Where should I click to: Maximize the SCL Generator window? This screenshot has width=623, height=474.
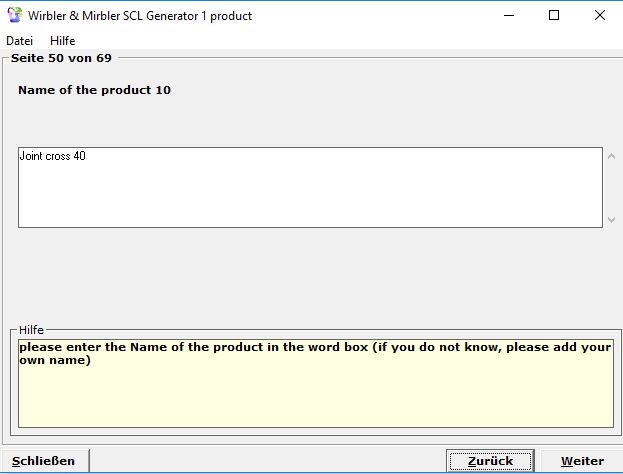click(555, 15)
